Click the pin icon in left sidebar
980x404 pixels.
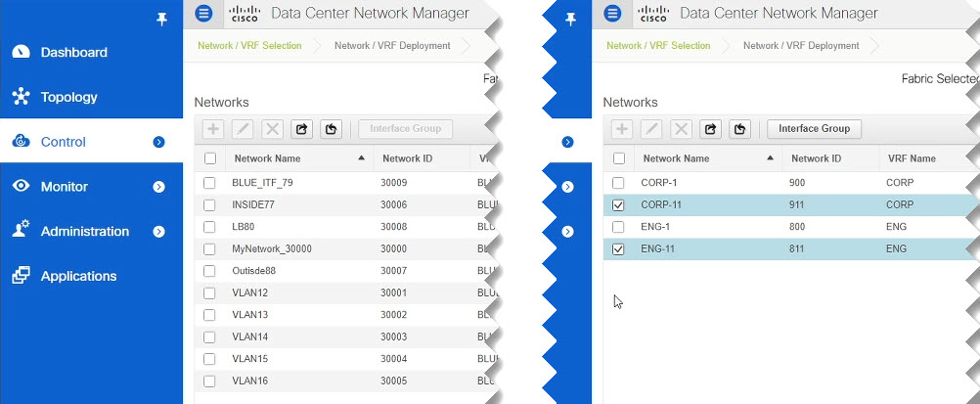pyautogui.click(x=162, y=20)
